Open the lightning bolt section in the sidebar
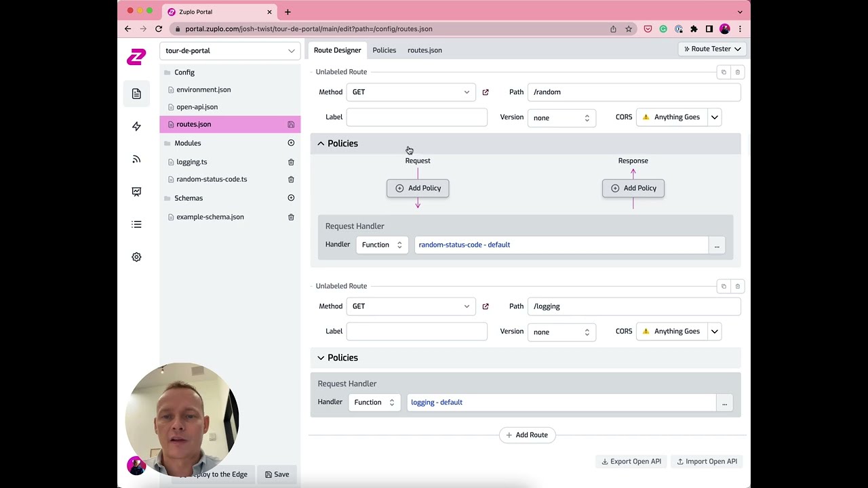This screenshot has width=868, height=488. (x=136, y=126)
